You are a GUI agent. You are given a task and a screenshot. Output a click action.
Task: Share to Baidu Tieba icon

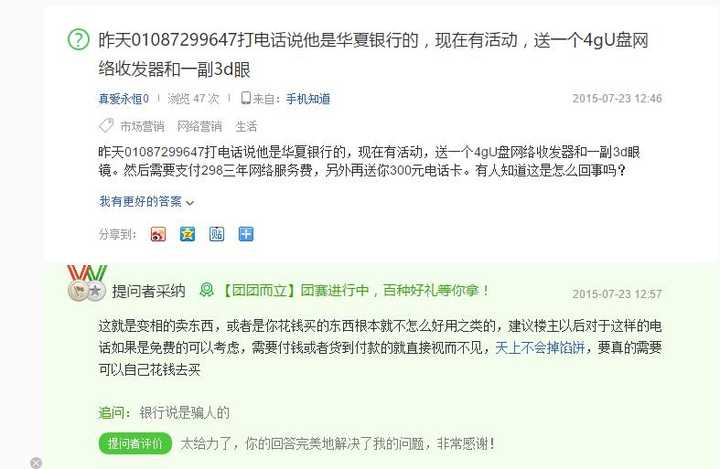coord(217,234)
